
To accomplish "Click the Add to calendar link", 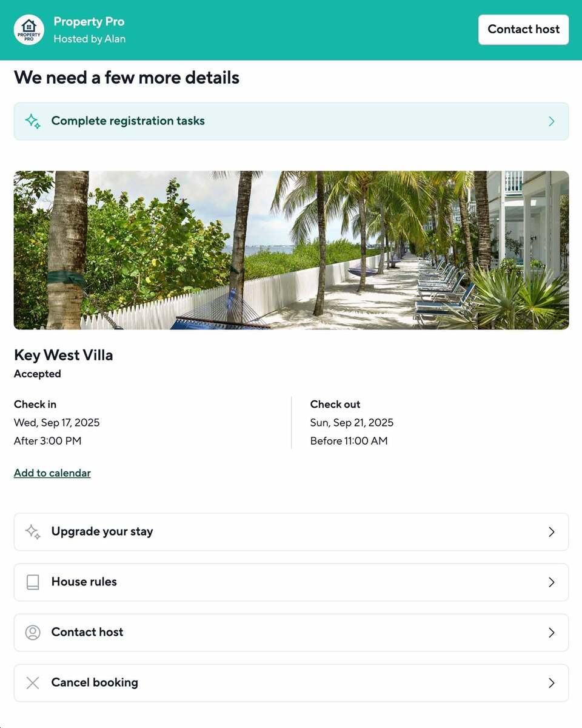I will [52, 473].
